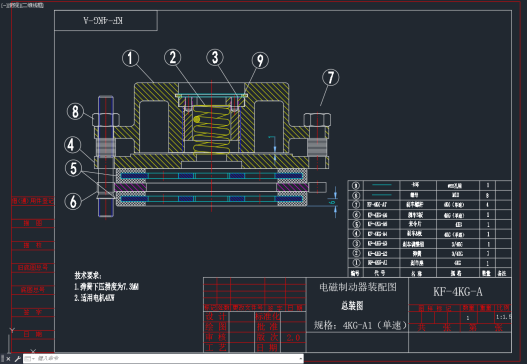
Task: Expand command history arrow at command line end
Action: tap(300, 359)
